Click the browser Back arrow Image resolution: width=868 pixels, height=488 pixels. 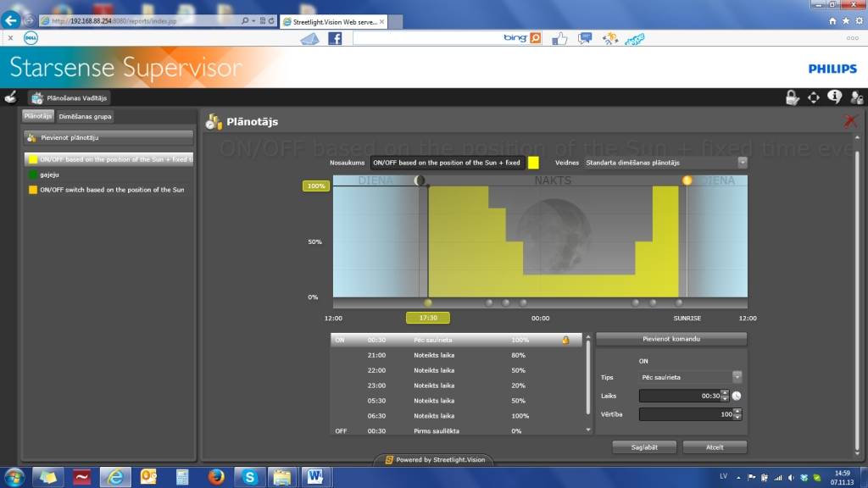[x=10, y=20]
